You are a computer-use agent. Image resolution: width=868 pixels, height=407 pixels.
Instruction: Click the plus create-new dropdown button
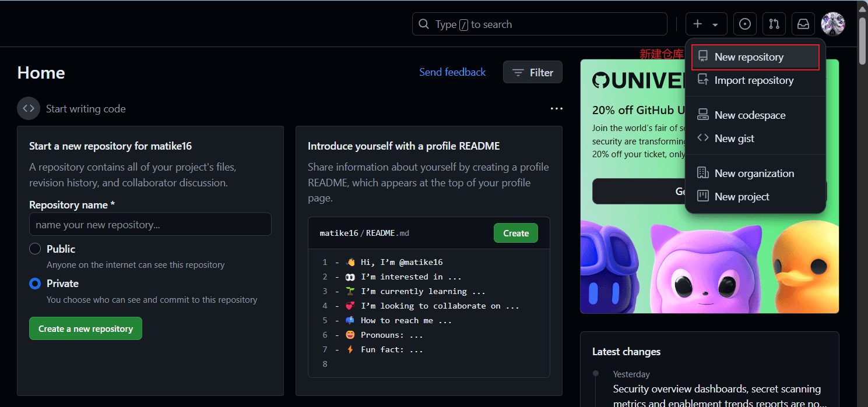click(x=706, y=24)
